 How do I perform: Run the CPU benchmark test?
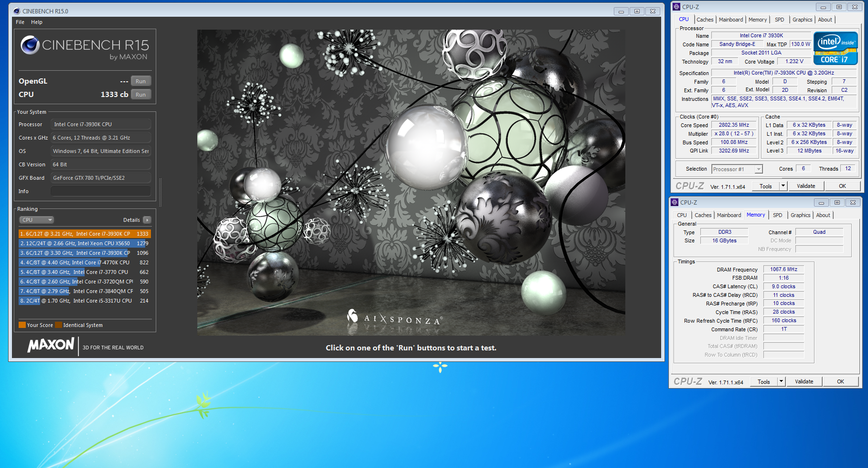coord(140,95)
